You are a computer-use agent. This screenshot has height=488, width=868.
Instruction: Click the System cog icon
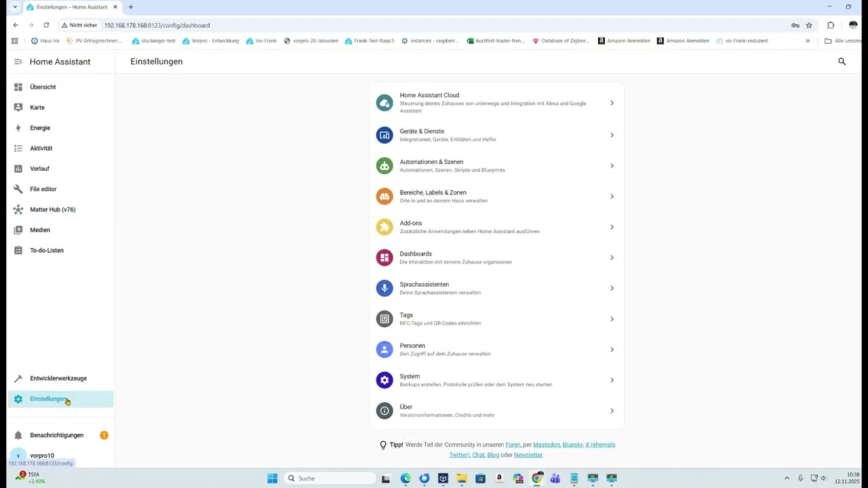click(x=384, y=380)
